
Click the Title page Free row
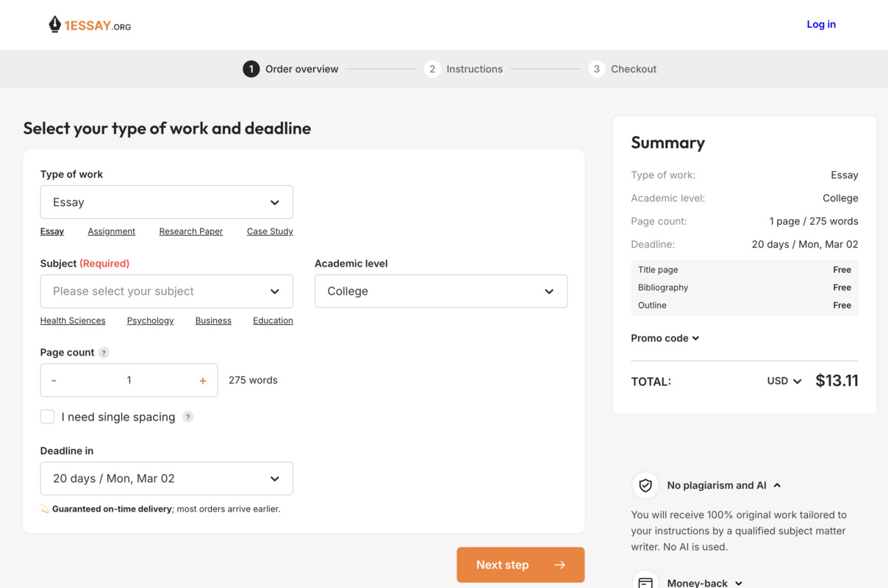tap(745, 270)
